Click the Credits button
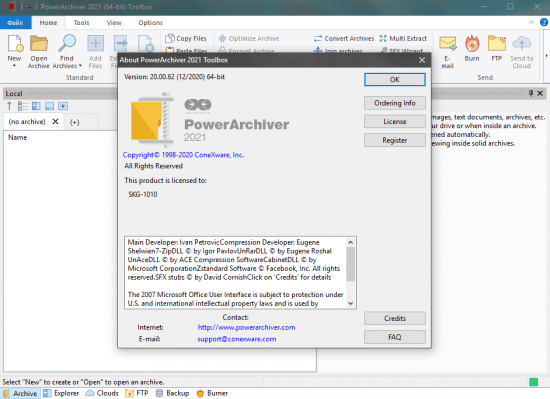The image size is (550, 399). click(x=395, y=318)
